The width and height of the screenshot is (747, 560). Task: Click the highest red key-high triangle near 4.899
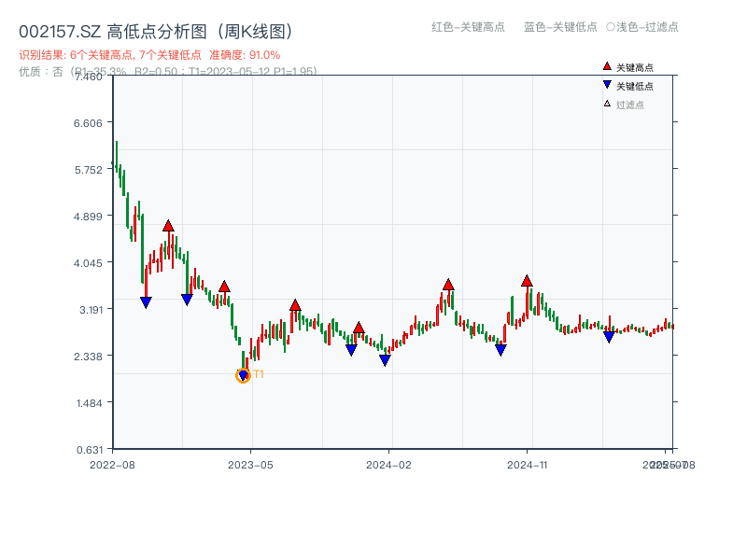point(168,226)
